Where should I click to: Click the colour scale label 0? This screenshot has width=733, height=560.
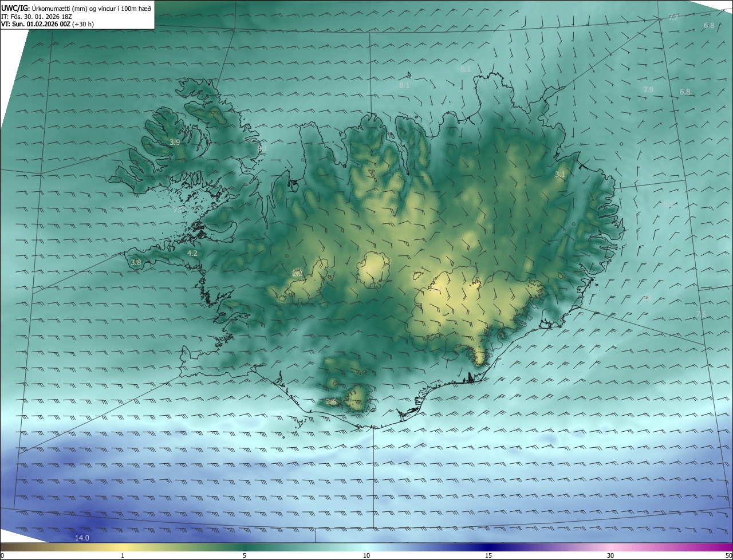click(x=2, y=556)
